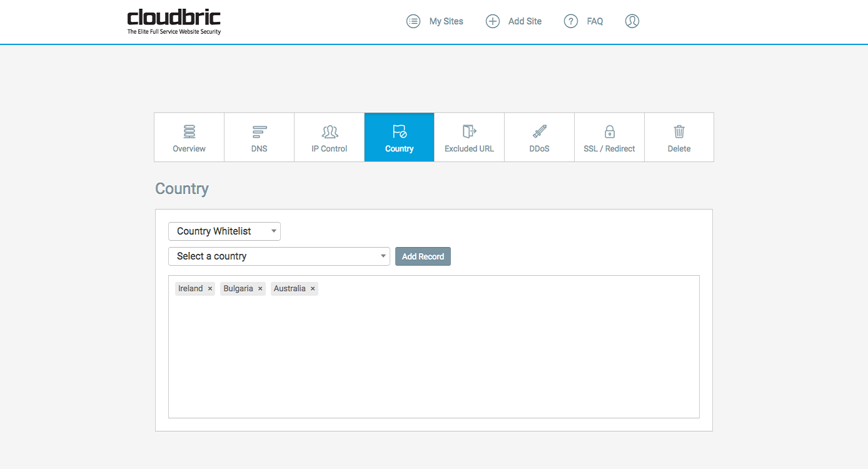Remove Australia from the country list
The height and width of the screenshot is (469, 868).
313,289
